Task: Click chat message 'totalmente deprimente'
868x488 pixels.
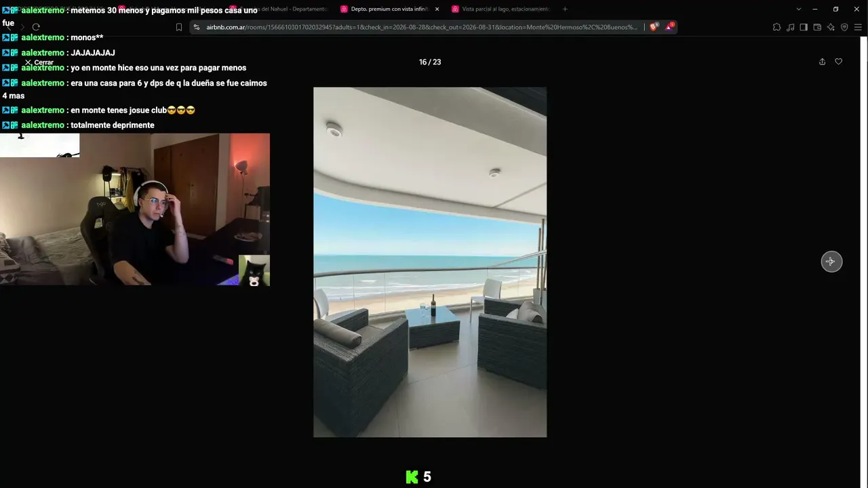Action: point(113,125)
